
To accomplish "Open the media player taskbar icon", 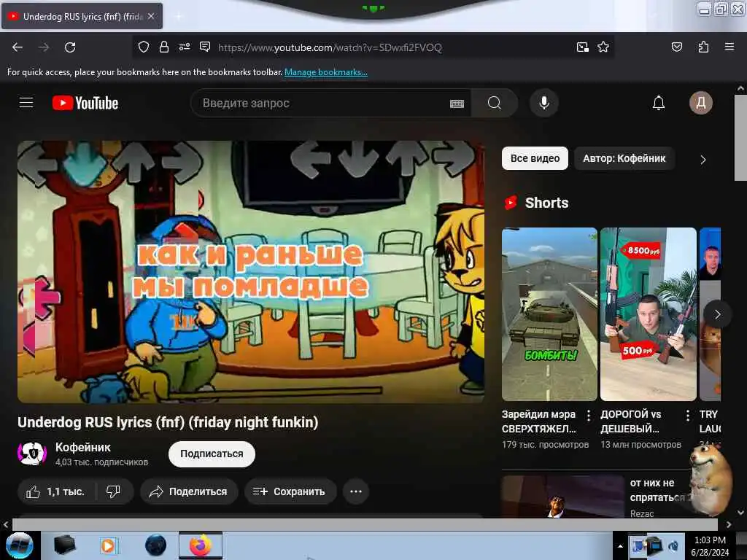I will click(x=108, y=545).
